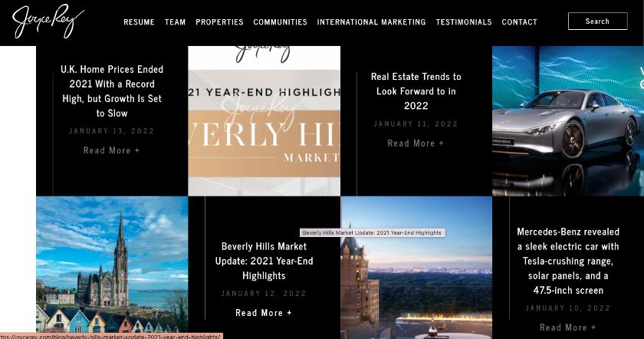Navigate to the Contact page
The height and width of the screenshot is (339, 644).
click(520, 22)
